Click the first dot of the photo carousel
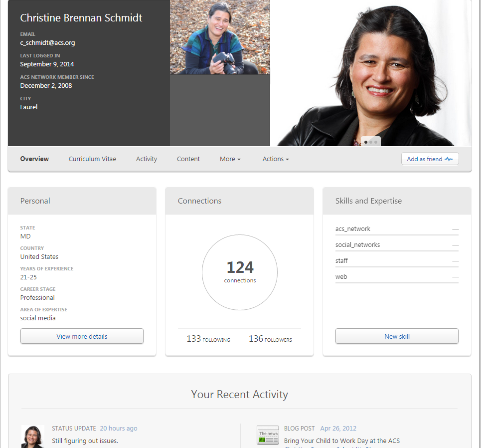Viewport: 481px width, 448px height. click(x=366, y=142)
